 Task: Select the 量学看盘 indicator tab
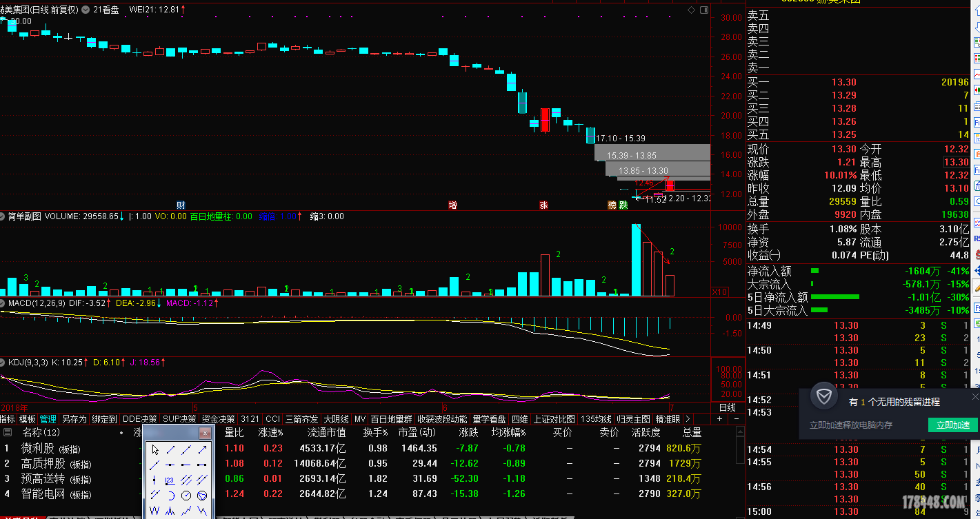489,418
